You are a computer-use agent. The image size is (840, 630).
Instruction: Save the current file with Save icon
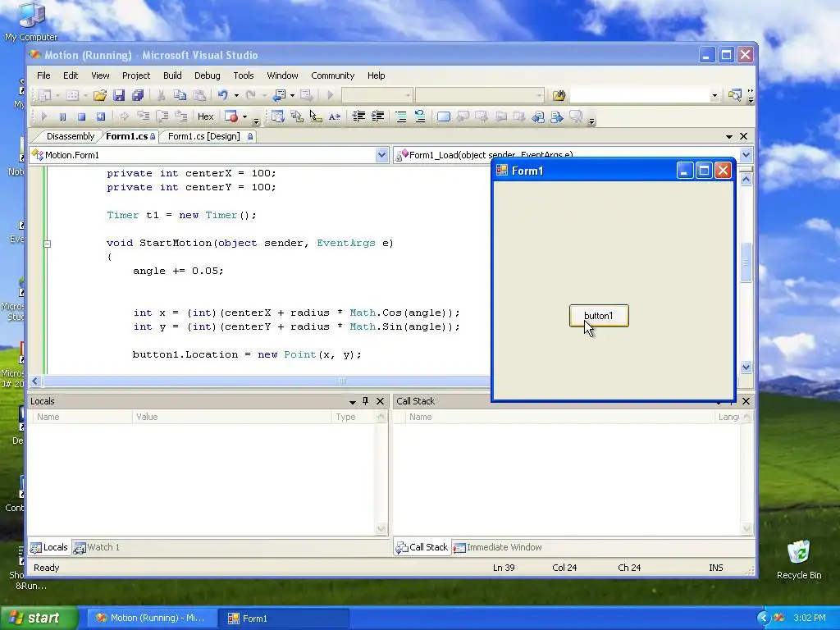[119, 95]
